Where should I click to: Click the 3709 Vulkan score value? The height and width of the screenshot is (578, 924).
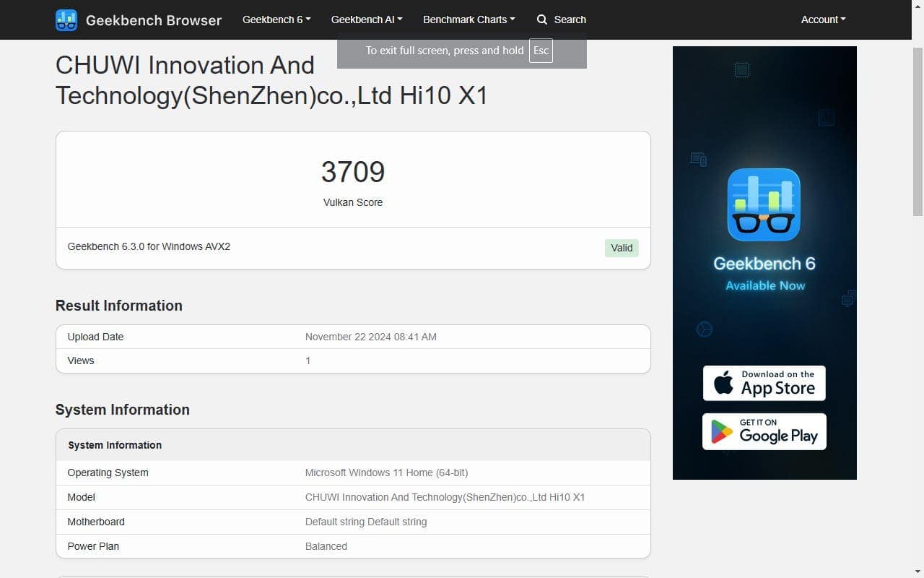click(353, 172)
